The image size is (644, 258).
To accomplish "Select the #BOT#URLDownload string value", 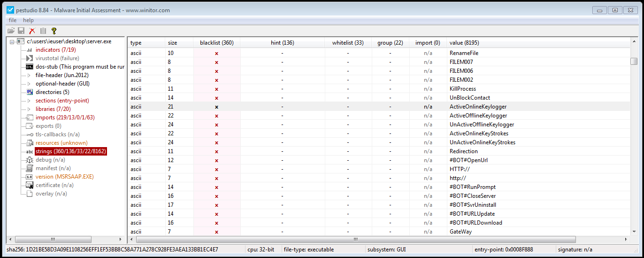I will (x=475, y=223).
